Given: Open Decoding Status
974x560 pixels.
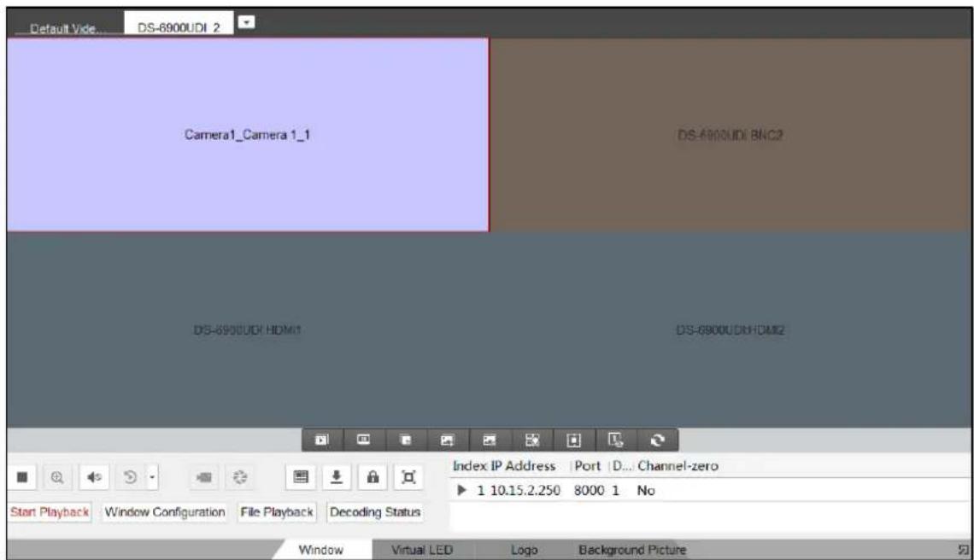Looking at the screenshot, I should point(375,512).
